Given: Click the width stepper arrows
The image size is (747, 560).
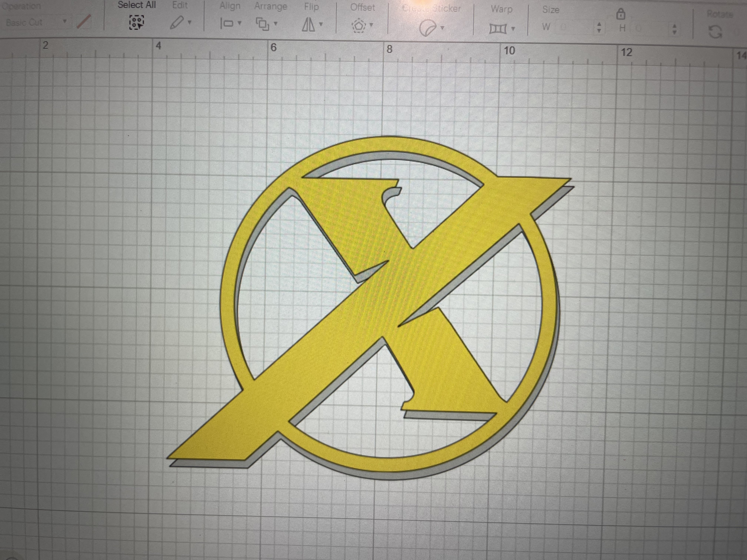Looking at the screenshot, I should click(599, 27).
